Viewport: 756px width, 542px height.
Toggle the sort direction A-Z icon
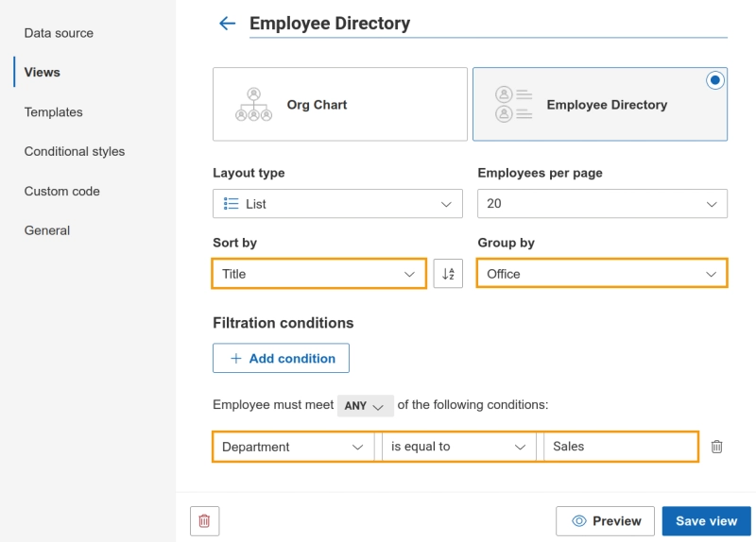(x=448, y=274)
